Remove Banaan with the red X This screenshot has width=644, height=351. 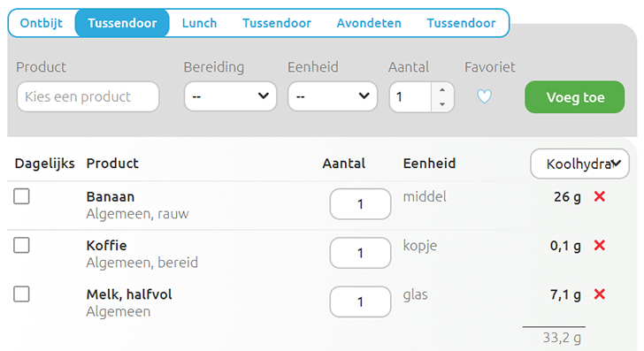(x=600, y=196)
